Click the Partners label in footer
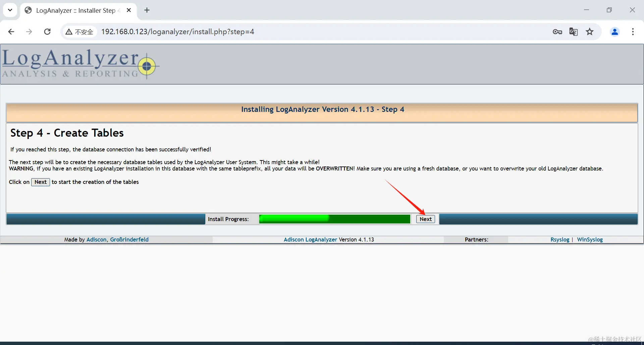This screenshot has height=345, width=644. pos(477,239)
